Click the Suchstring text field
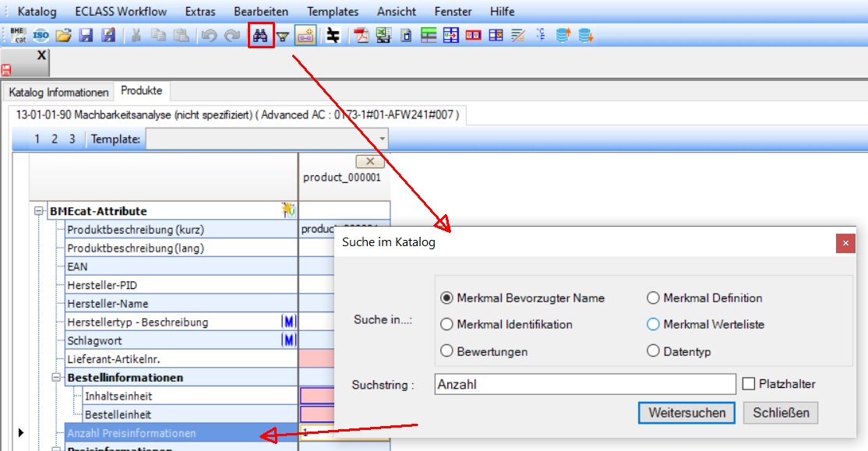The width and height of the screenshot is (868, 451). 584,384
